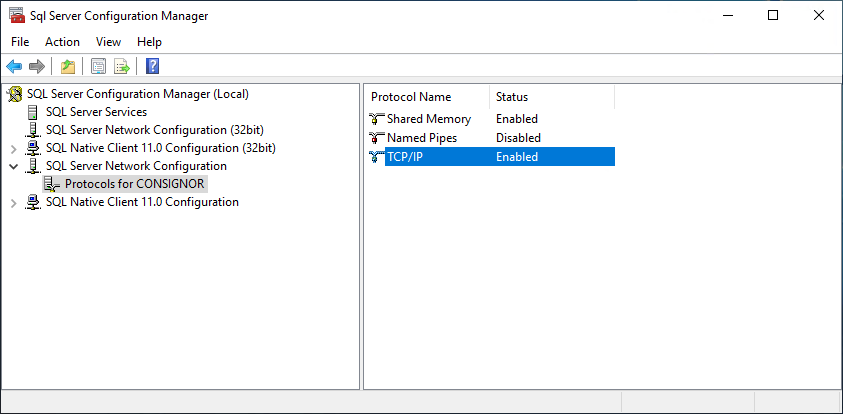
Task: Click the Status column header
Action: point(512,97)
